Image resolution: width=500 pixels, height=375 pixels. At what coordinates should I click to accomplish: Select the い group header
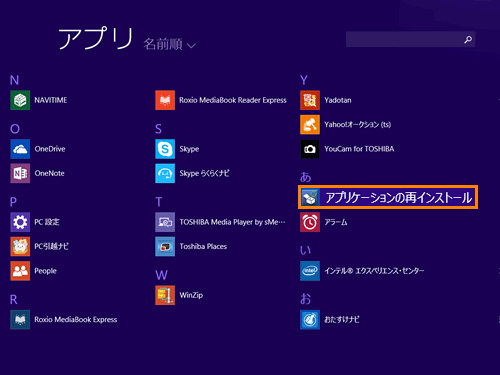pos(305,250)
